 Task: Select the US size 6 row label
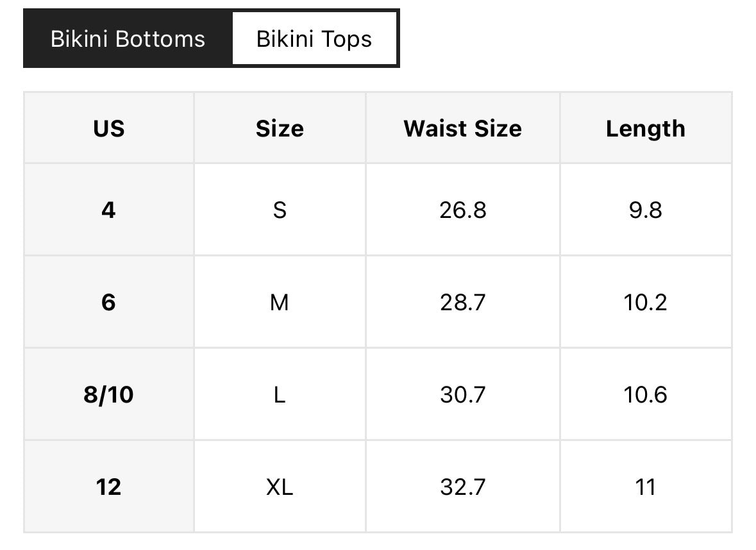[x=109, y=302]
